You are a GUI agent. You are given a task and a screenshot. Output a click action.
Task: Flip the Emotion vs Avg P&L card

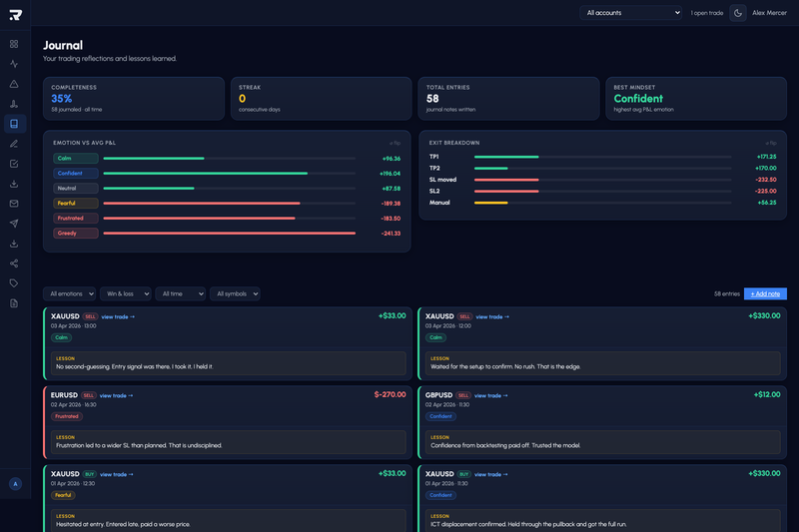pyautogui.click(x=395, y=143)
